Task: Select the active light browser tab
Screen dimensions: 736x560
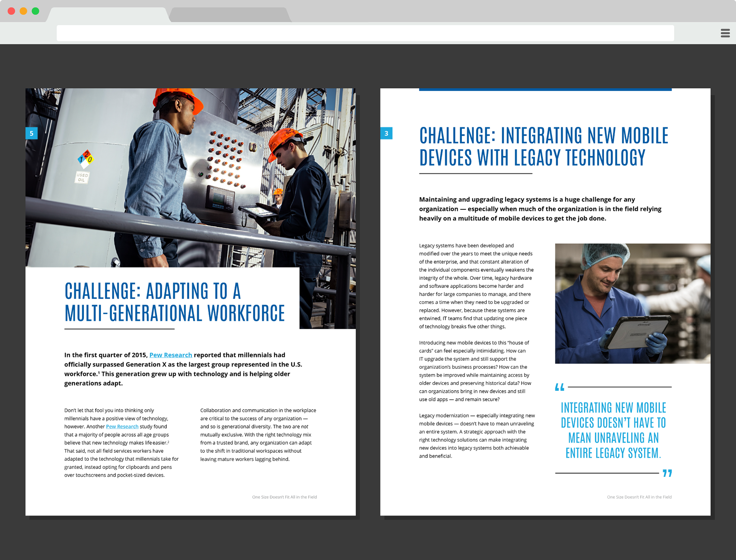Action: point(107,15)
